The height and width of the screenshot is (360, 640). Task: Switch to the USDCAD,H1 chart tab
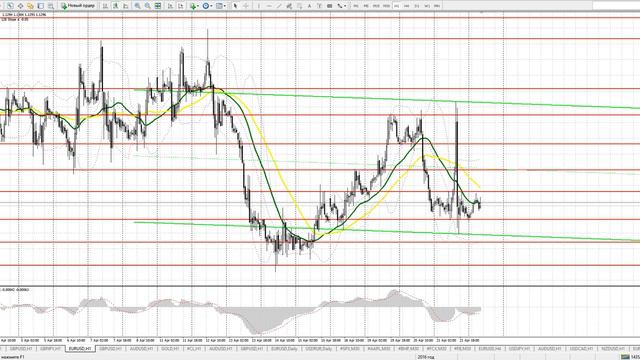tap(581, 349)
